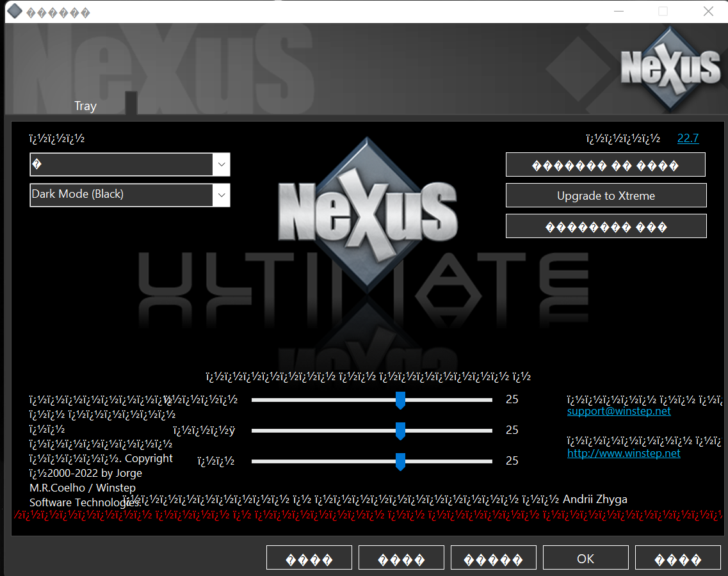Click the topmost slider's blue handle
728x576 pixels.
click(400, 401)
